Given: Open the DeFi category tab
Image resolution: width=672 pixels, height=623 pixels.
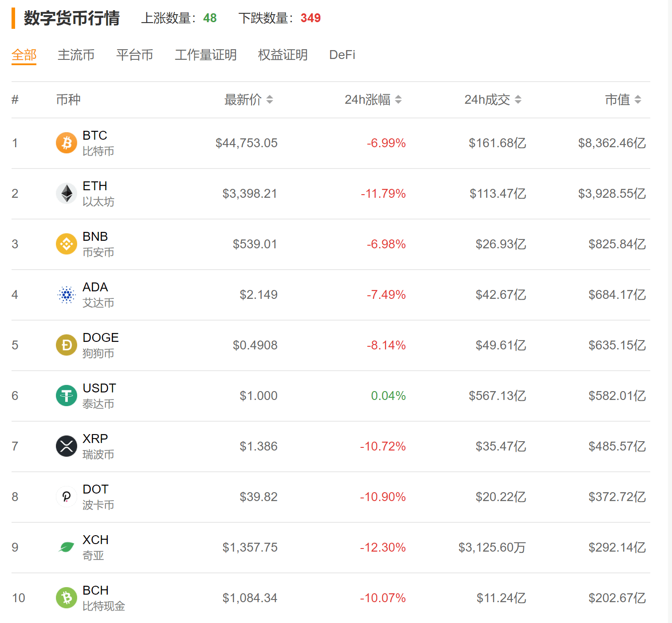Looking at the screenshot, I should click(x=342, y=55).
